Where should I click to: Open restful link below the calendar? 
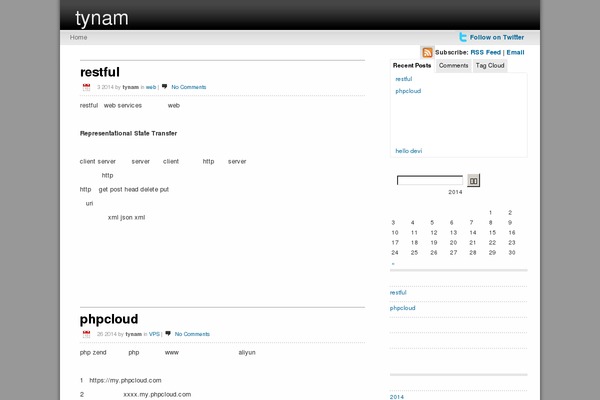[x=398, y=292]
